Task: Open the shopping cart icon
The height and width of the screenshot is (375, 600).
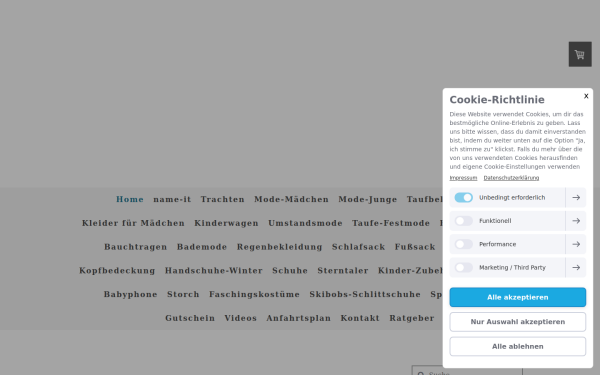Action: (580, 54)
